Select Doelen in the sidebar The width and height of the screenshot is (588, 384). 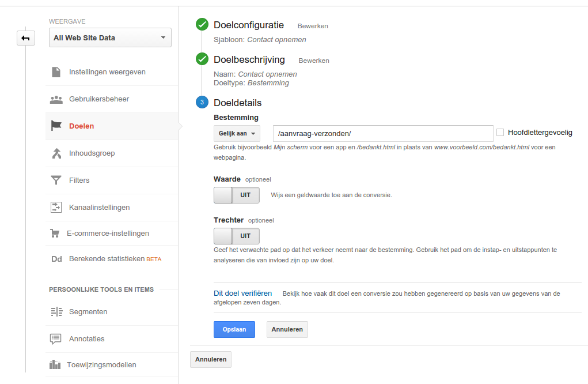tap(112, 126)
